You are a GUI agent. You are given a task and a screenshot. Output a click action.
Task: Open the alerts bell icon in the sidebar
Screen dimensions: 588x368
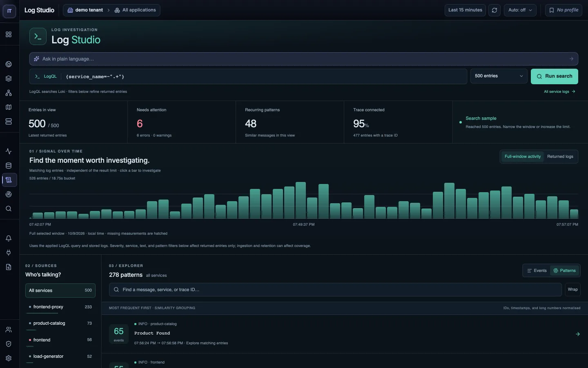(x=9, y=238)
